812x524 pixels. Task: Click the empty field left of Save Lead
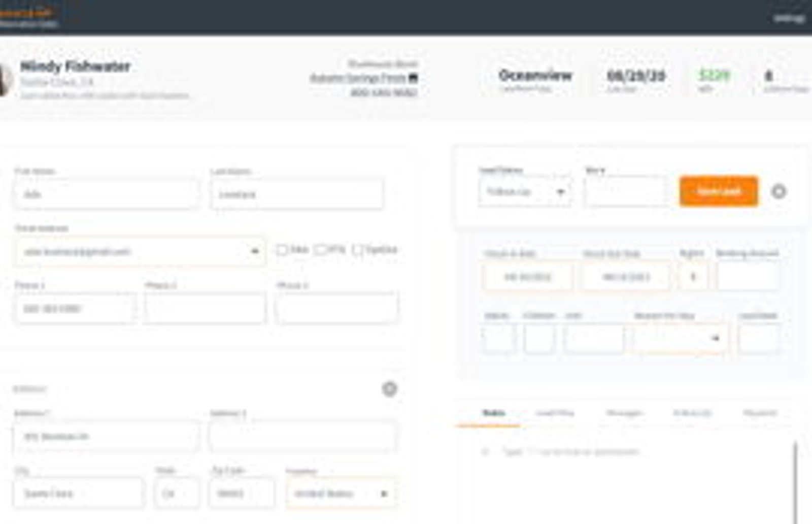point(625,192)
